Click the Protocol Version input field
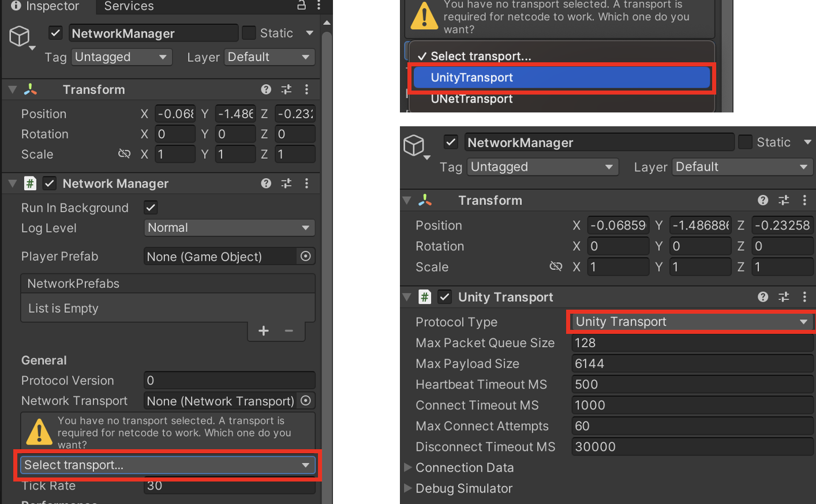The image size is (816, 504). 229,380
